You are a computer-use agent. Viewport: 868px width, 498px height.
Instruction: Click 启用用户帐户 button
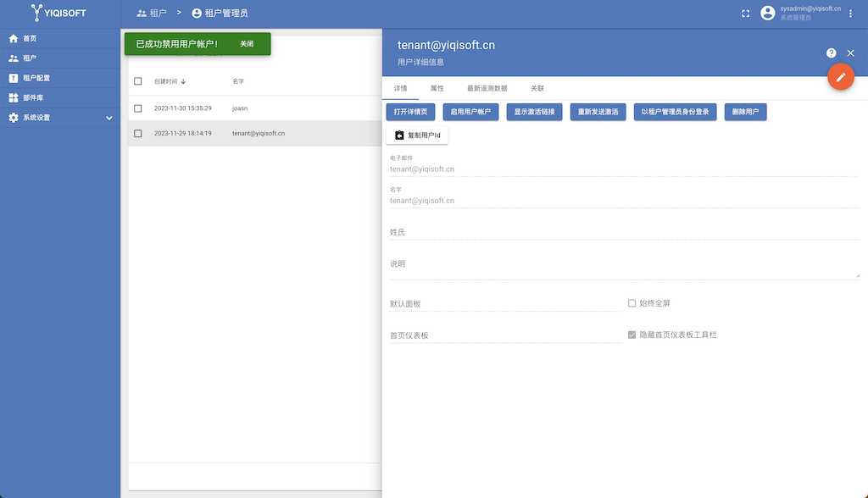470,112
